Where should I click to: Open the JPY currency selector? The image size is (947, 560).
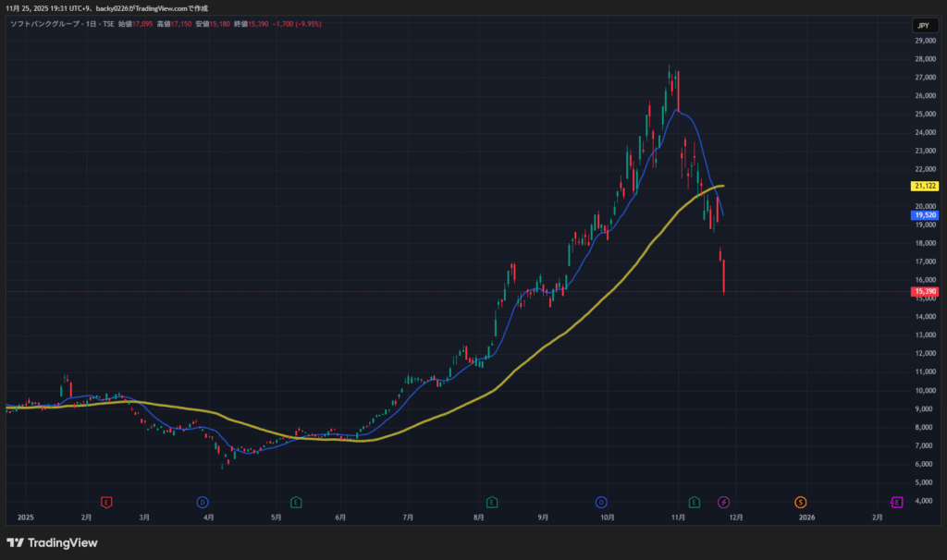tap(922, 26)
